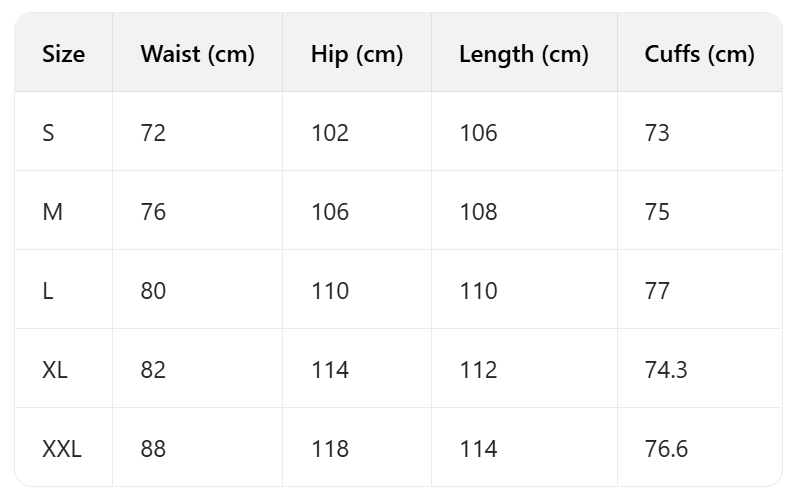
Task: Click the Size column header
Action: (x=63, y=54)
